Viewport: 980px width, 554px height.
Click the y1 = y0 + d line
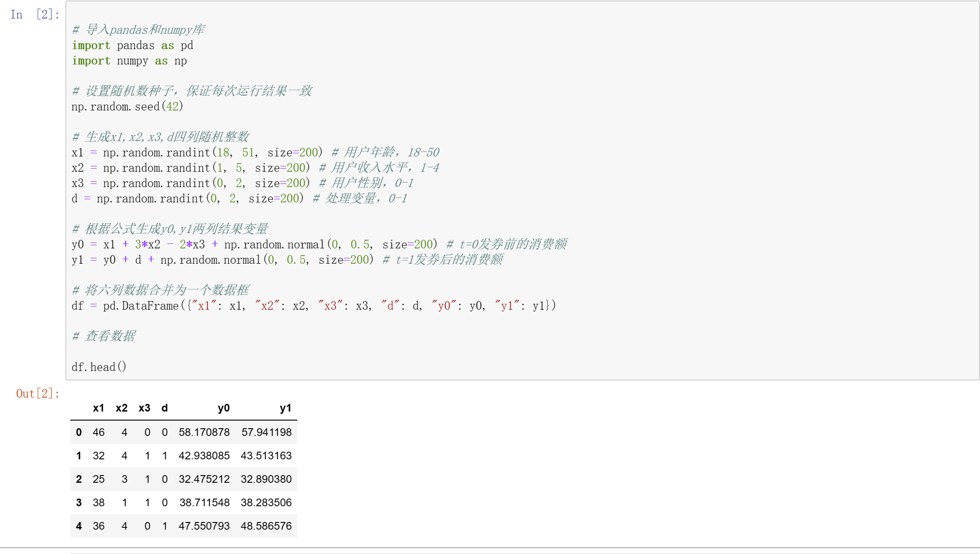(x=222, y=260)
